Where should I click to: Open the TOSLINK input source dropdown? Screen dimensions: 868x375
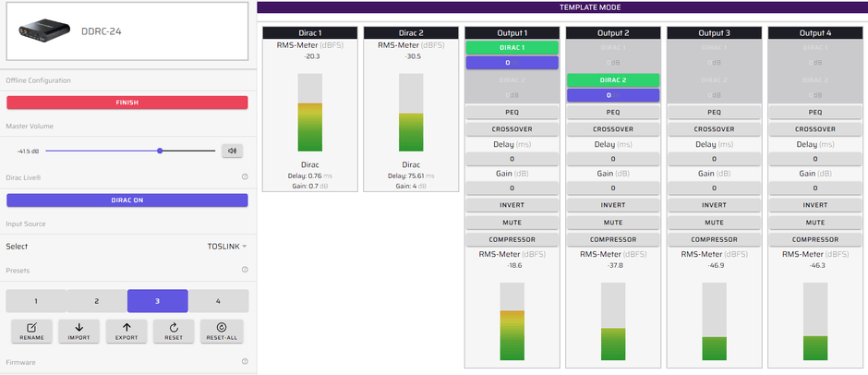pos(227,247)
